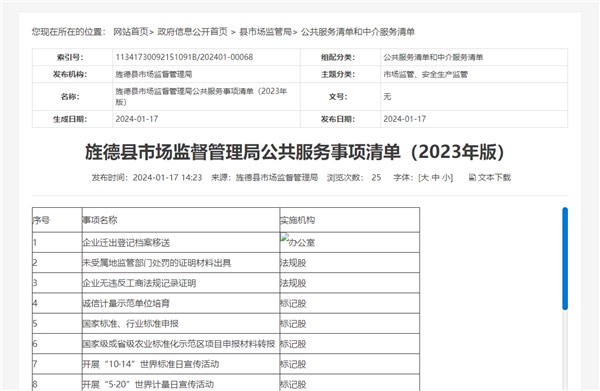Image resolution: width=600 pixels, height=391 pixels.
Task: Click row 诚信计量示范单位培育
Action: (226, 303)
